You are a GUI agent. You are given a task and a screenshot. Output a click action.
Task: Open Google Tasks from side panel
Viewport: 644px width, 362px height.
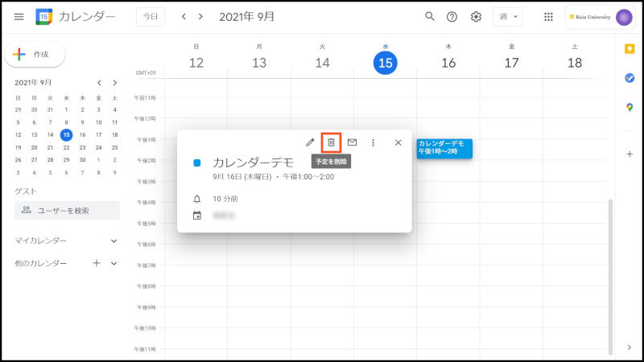click(x=630, y=78)
